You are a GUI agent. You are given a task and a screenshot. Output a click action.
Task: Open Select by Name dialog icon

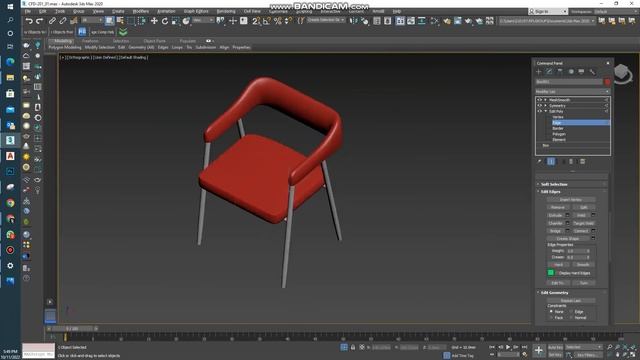[120, 21]
